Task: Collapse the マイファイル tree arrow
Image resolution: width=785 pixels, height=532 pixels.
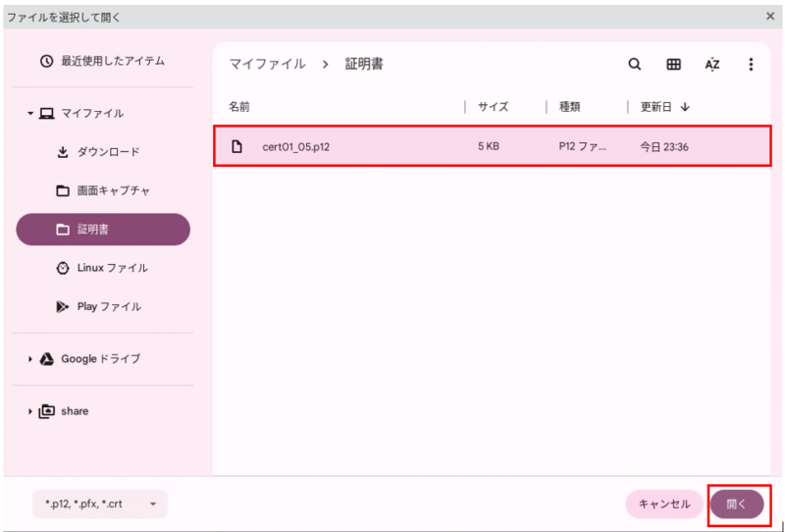Action: point(30,114)
